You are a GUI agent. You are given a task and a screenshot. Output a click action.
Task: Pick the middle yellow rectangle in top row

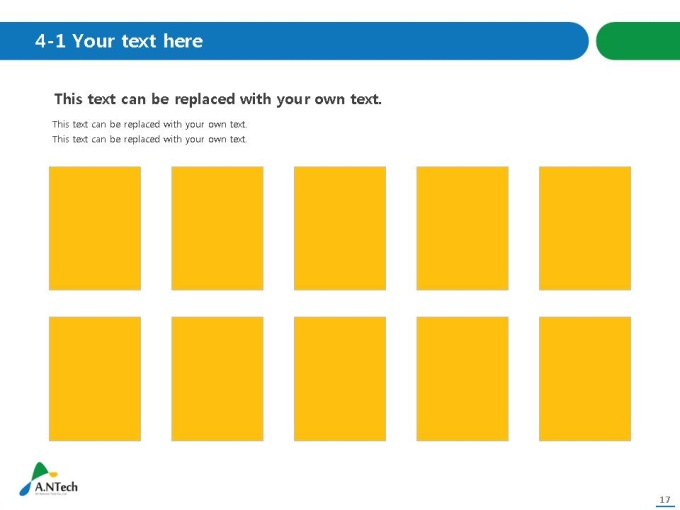tap(340, 228)
